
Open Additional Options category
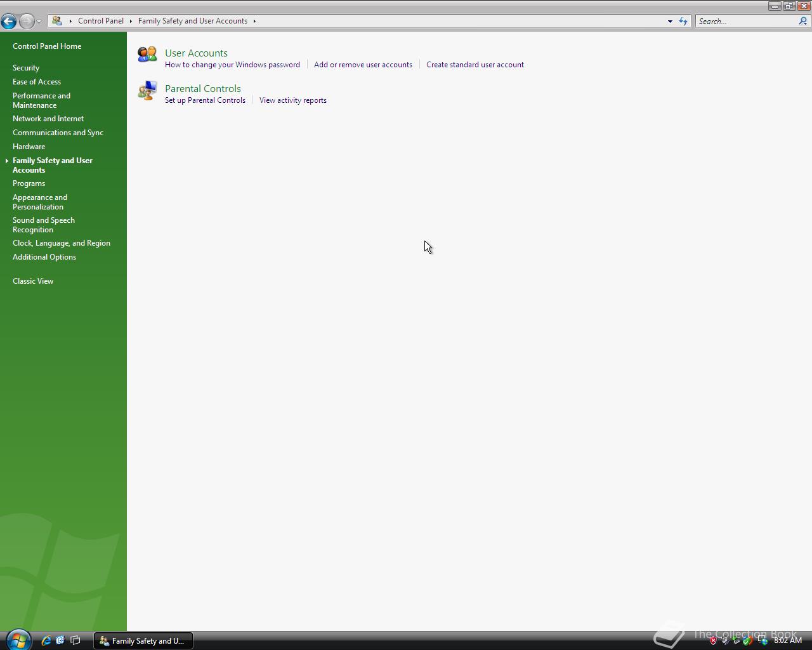pyautogui.click(x=44, y=257)
